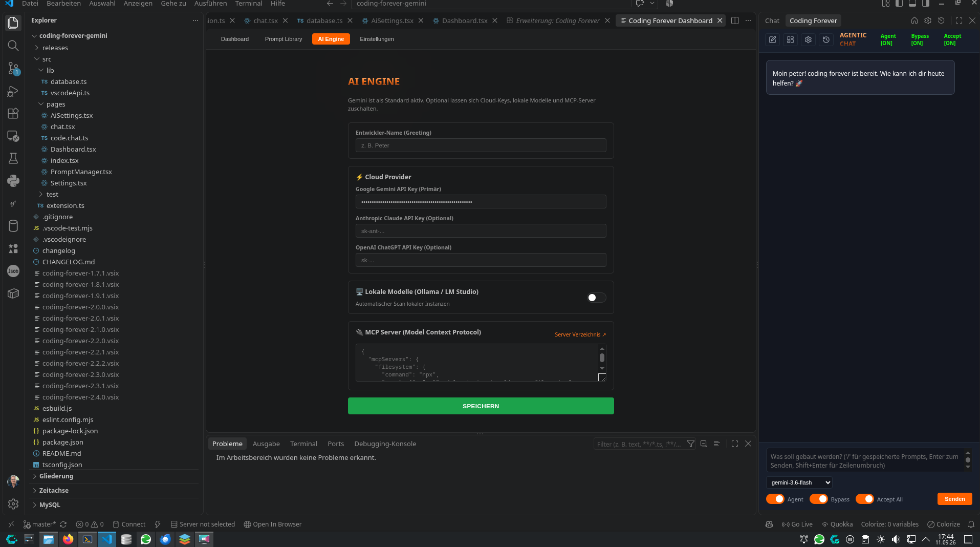Click the chat input scrollbar
The image size is (980, 547).
968,460
